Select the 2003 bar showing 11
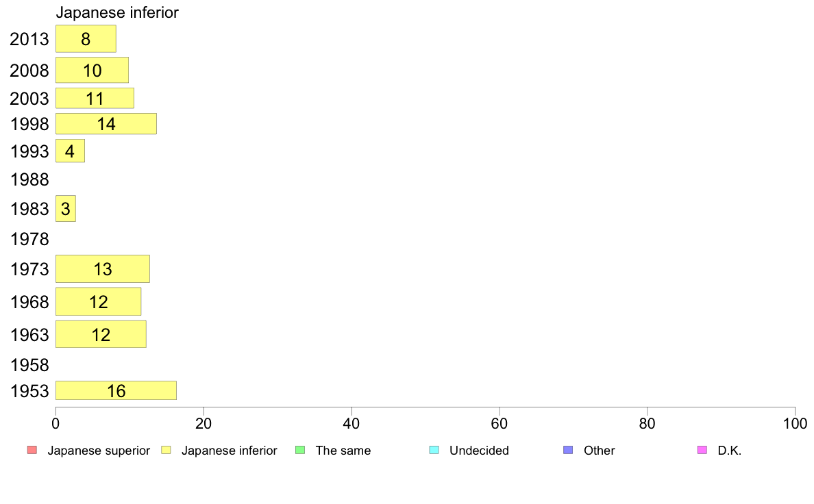Screen dimensions: 814x504 point(95,98)
